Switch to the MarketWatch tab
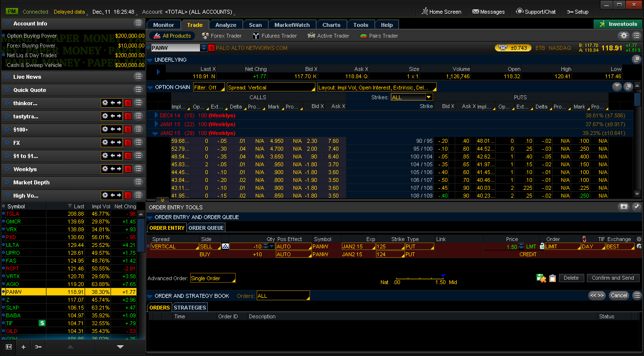Screen dimensions: 644x356 point(292,25)
